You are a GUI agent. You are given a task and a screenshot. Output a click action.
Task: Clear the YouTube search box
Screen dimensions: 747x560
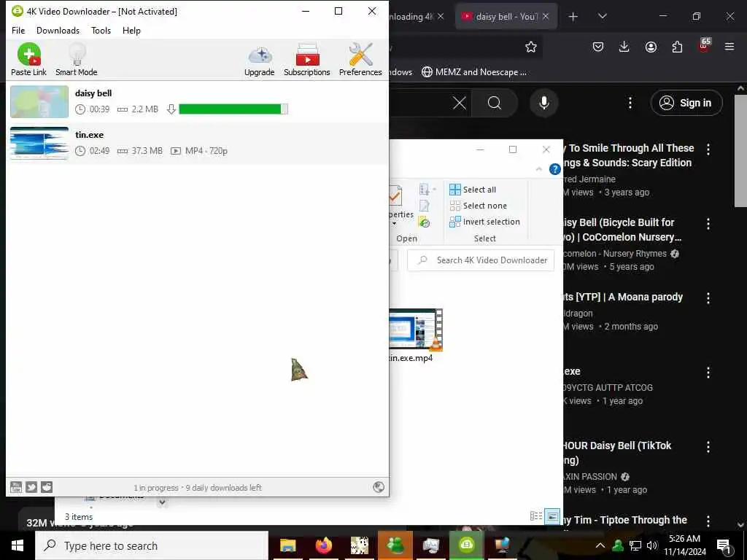[x=460, y=103]
